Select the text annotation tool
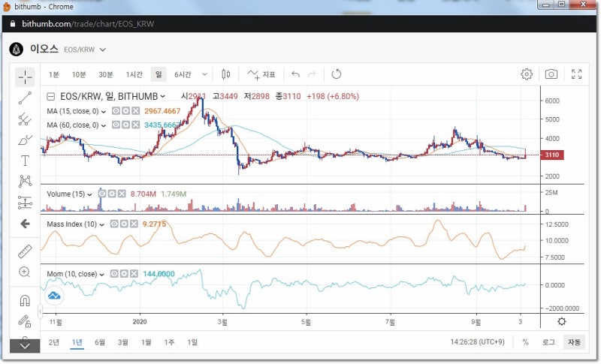 click(25, 161)
